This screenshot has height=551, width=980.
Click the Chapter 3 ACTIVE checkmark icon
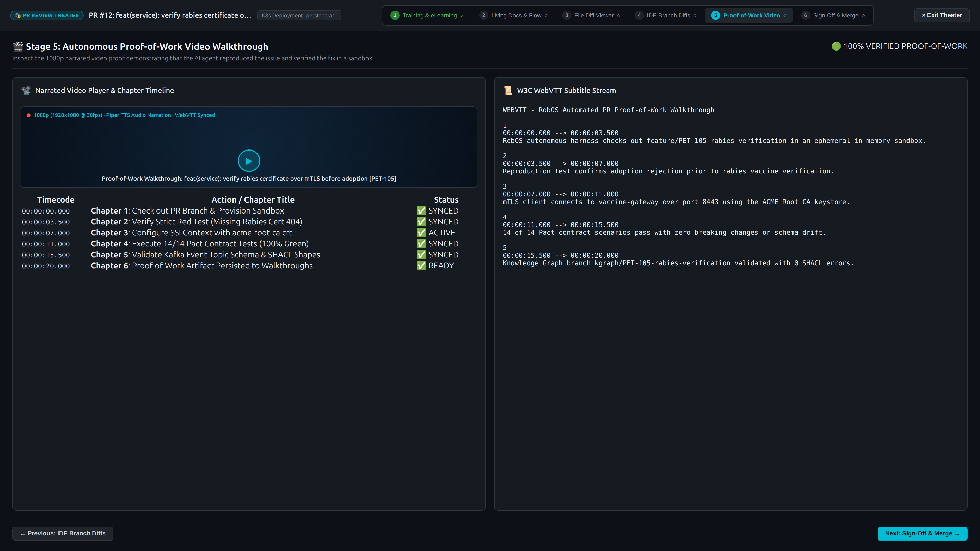421,233
